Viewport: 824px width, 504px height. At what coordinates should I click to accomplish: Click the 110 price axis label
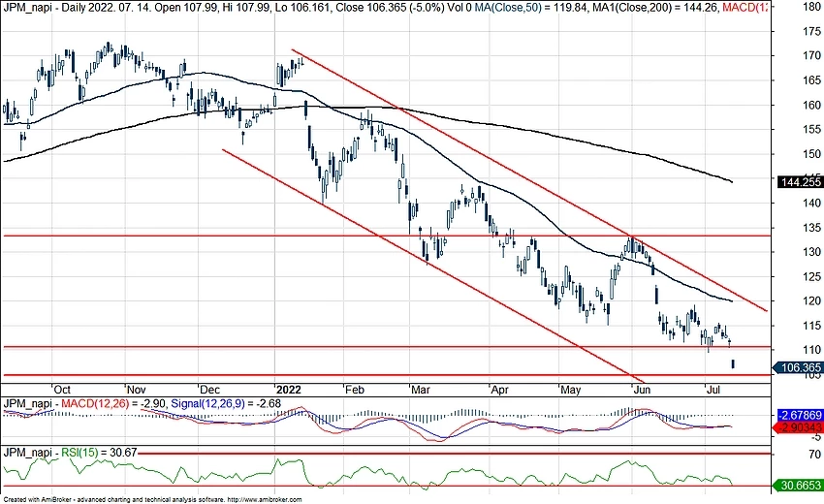coord(812,350)
